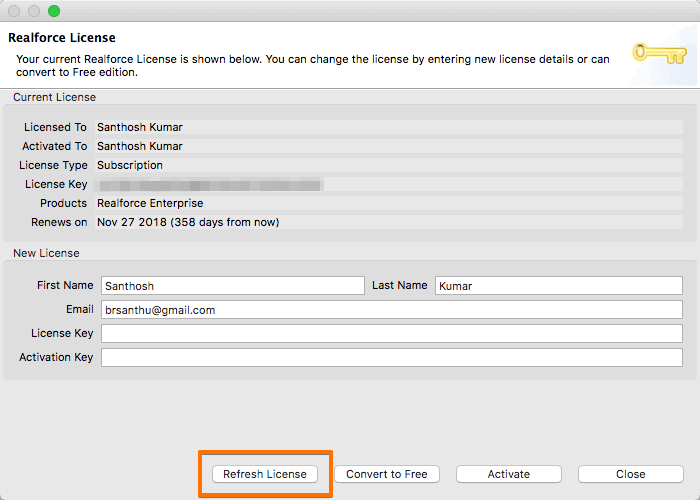Click the Email label
Image resolution: width=700 pixels, height=501 pixels.
[x=80, y=309]
